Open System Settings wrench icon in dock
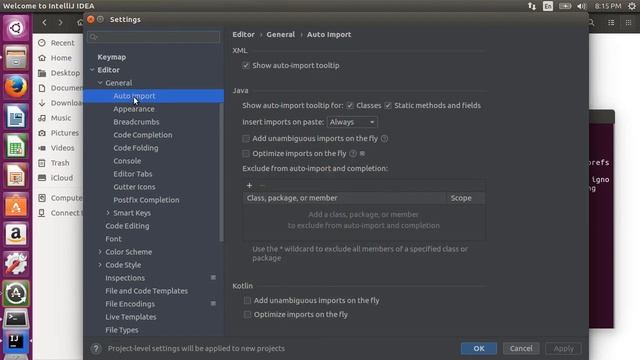 (x=16, y=264)
